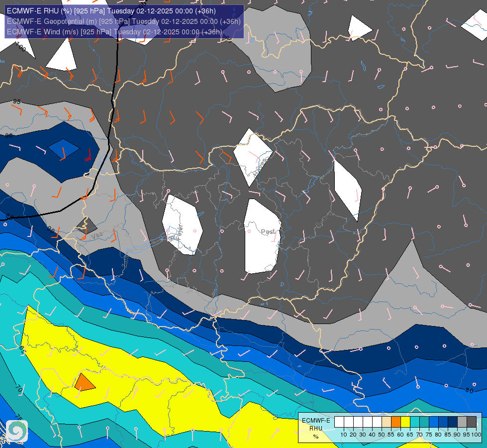Click the small orange triangle in the yellow area

tap(84, 383)
